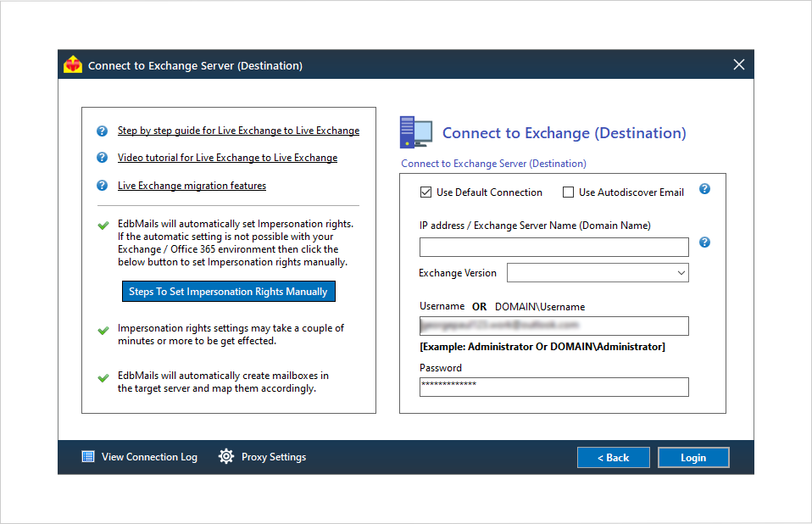Open Proxy Settings text link
This screenshot has height=524, width=812.
274,457
